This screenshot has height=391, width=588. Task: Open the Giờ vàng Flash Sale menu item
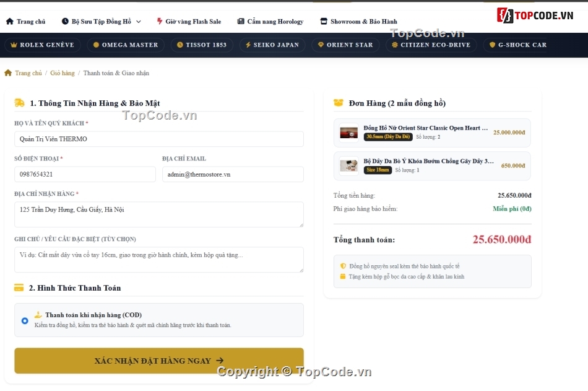[x=189, y=22]
